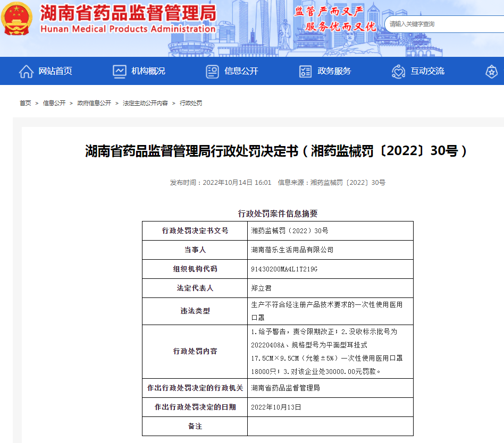Image resolution: width=504 pixels, height=443 pixels.
Task: Click the chart icon beside 机构概况
Action: pyautogui.click(x=119, y=71)
